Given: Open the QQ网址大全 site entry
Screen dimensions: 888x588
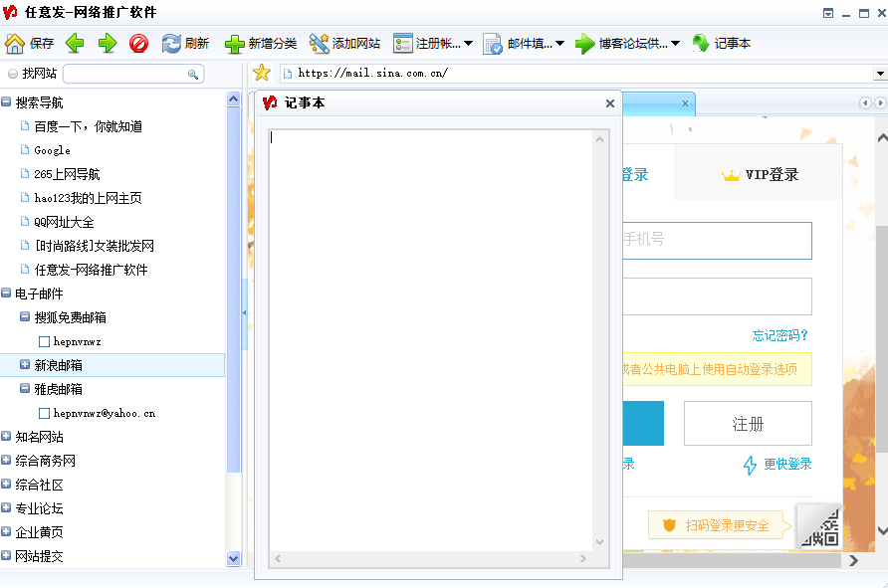Looking at the screenshot, I should pos(64,222).
